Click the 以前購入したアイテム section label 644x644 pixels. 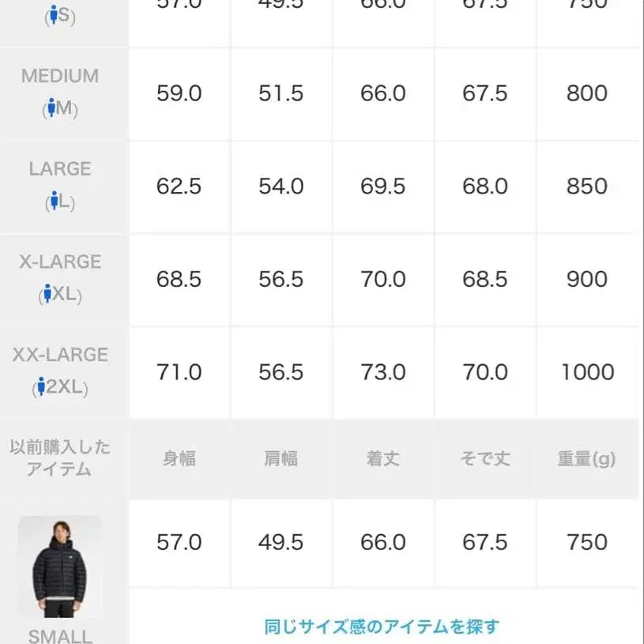point(61,458)
